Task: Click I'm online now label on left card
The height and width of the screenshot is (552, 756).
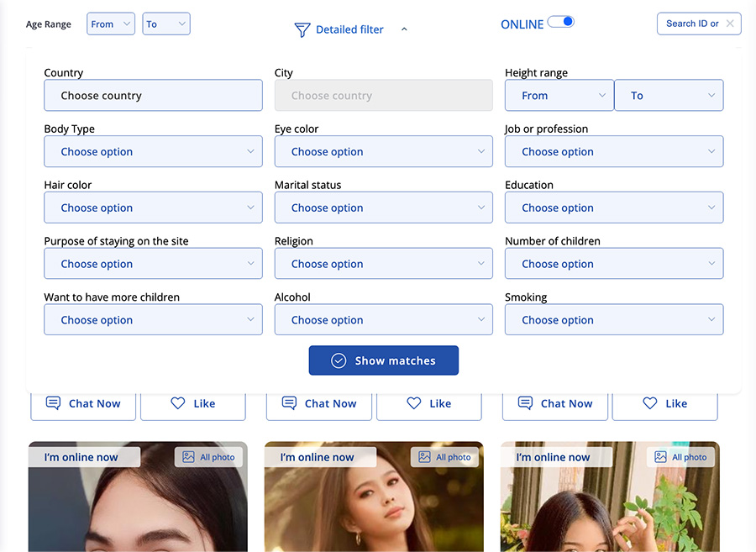Action: click(84, 457)
